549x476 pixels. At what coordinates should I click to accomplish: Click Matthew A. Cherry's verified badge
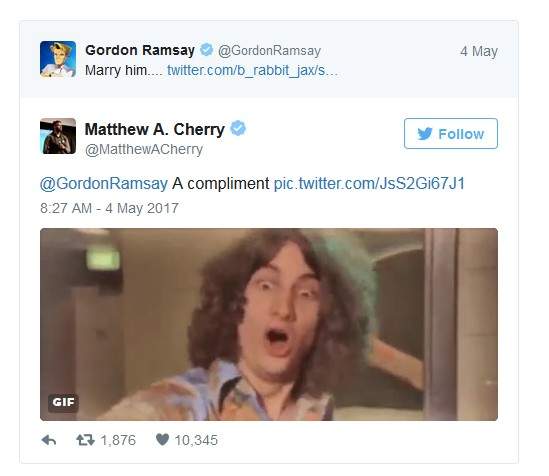(x=238, y=128)
